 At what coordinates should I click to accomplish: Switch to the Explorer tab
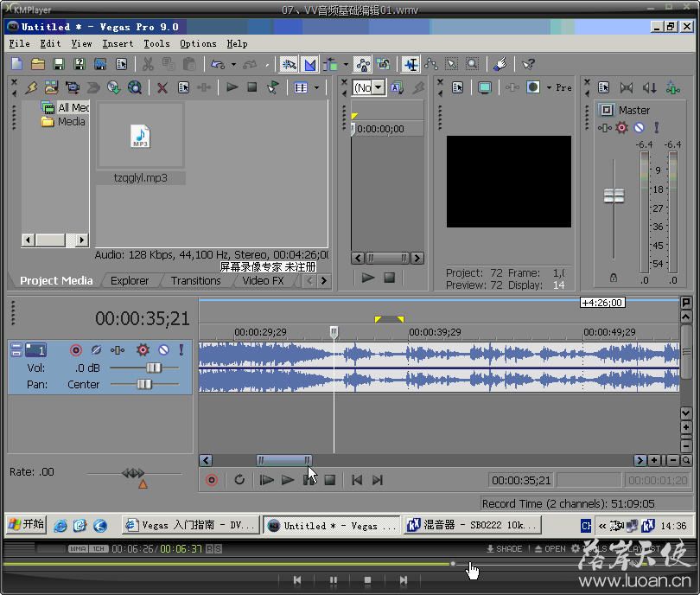click(130, 281)
